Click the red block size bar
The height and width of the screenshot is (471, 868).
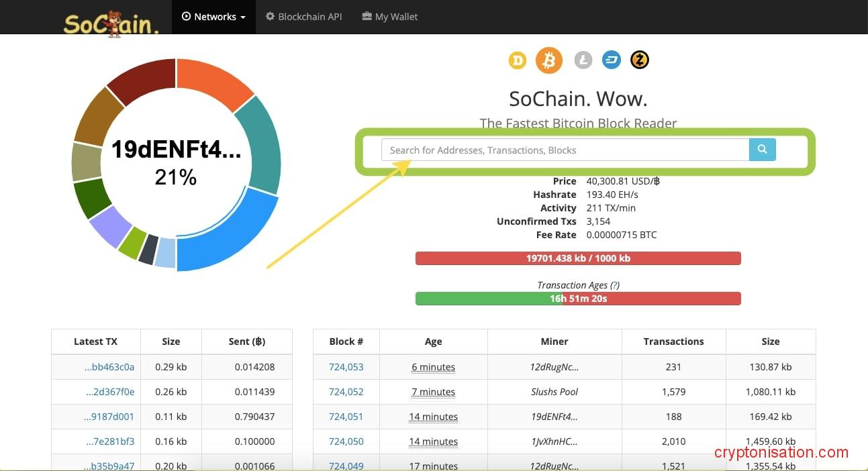pos(577,258)
